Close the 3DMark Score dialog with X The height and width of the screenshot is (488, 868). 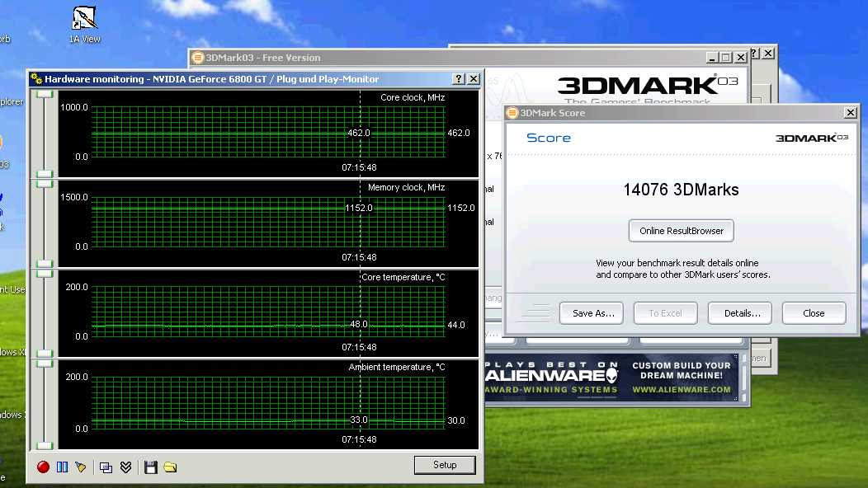point(851,113)
